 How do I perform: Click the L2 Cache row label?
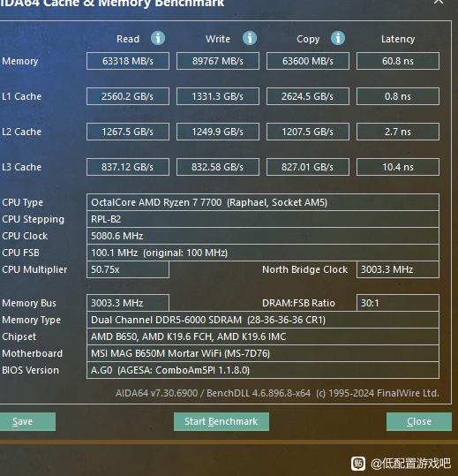point(21,132)
